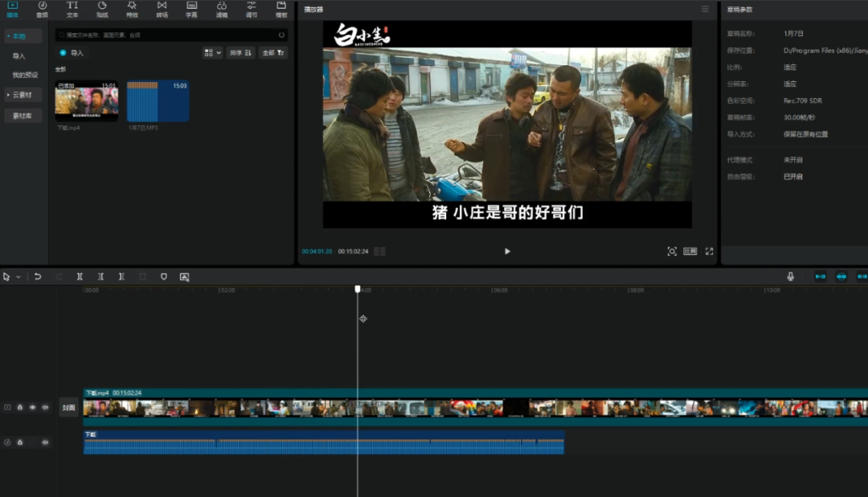
Task: Click the 封面 cover button
Action: [x=68, y=408]
